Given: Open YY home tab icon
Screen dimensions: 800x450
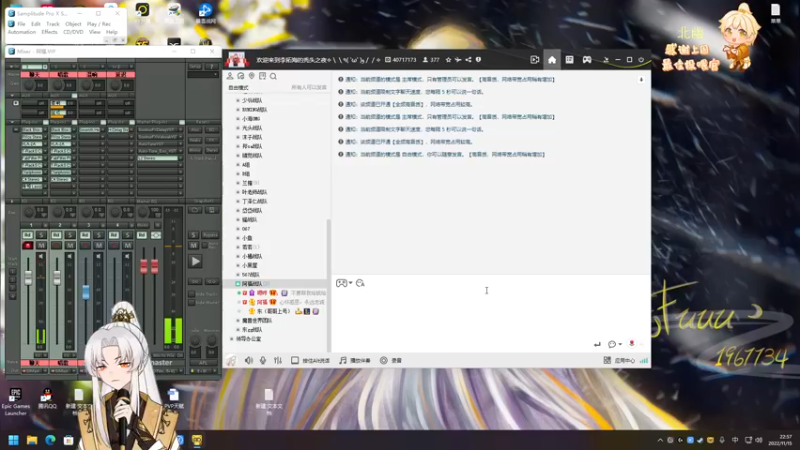Looking at the screenshot, I should [552, 60].
